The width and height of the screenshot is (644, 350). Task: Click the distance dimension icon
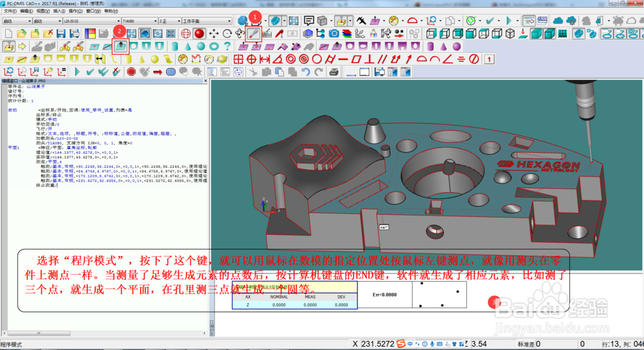click(x=265, y=59)
